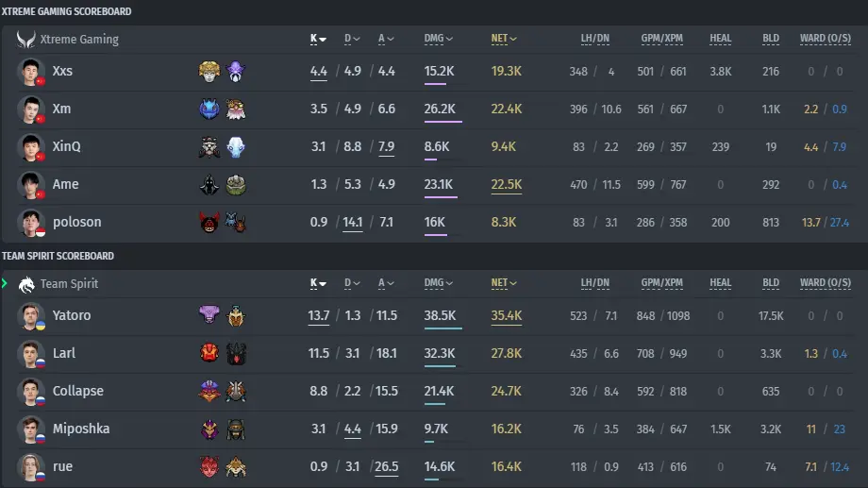
Task: Open poloson's player name link
Action: pos(77,222)
